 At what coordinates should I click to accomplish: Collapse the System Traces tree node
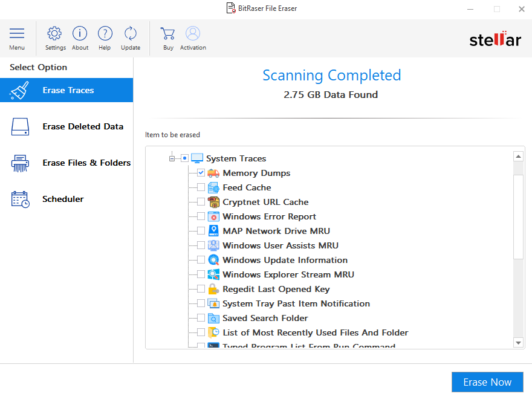pyautogui.click(x=172, y=158)
